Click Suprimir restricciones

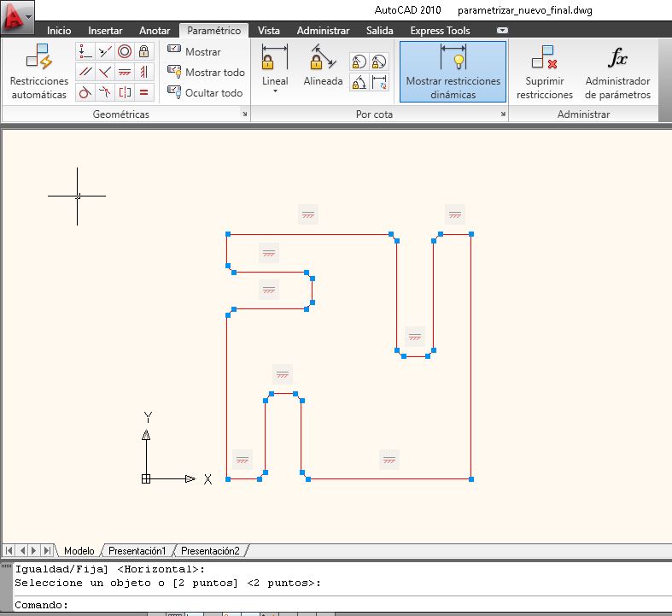tap(544, 72)
